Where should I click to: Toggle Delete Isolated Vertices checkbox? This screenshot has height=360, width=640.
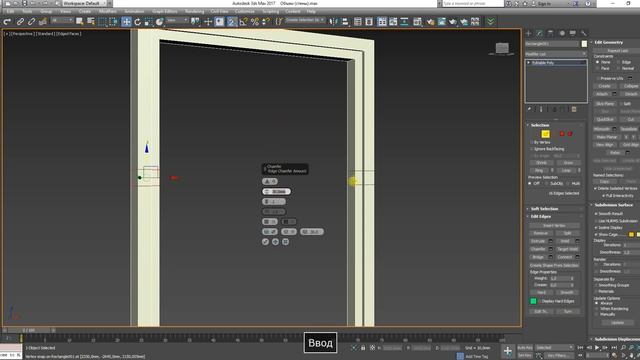pos(596,189)
